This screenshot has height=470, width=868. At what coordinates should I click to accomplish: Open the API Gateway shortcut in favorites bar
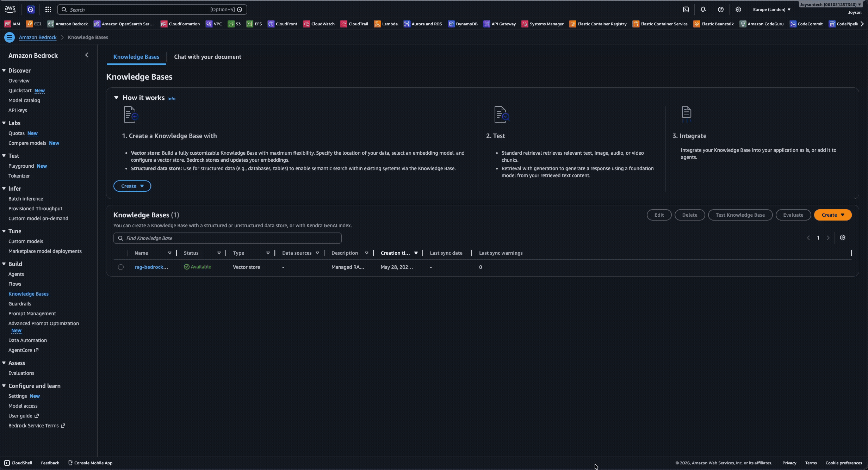[x=500, y=24]
